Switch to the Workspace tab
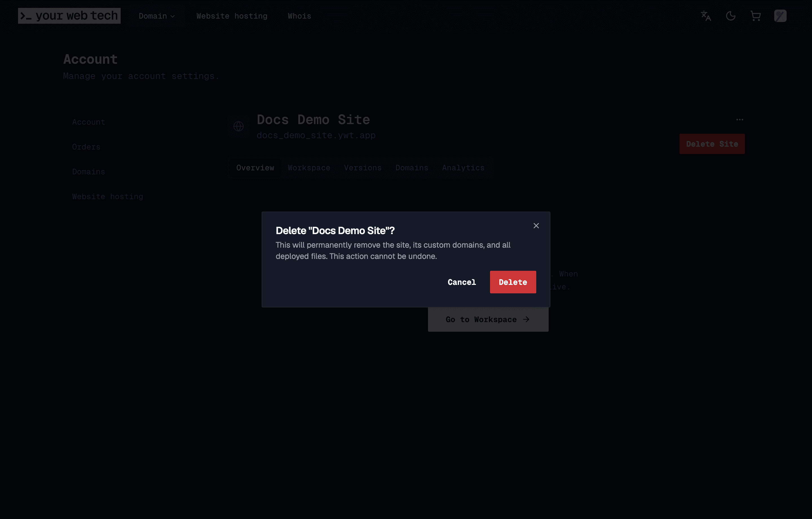Screen dimensions: 812x519 coord(309,168)
